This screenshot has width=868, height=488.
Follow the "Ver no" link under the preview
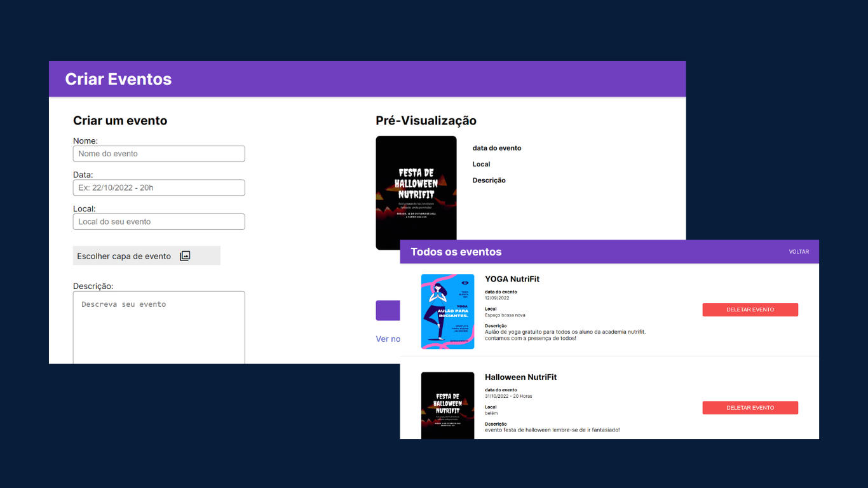(388, 339)
